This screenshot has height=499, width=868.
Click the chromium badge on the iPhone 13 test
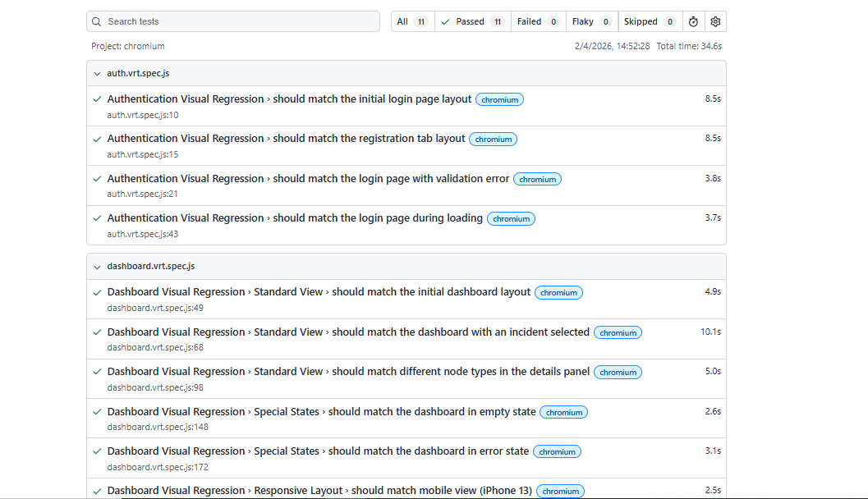[x=560, y=490]
